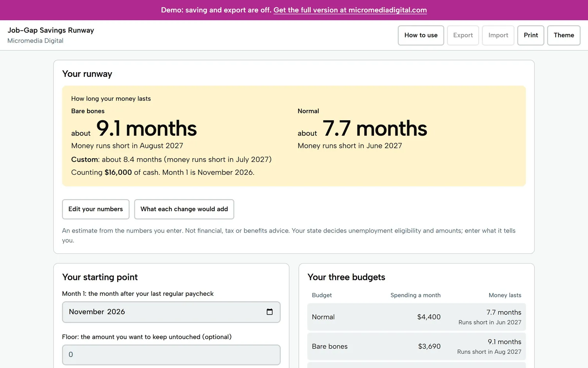Screen dimensions: 588x368
Task: Click the Import button
Action: 498,35
